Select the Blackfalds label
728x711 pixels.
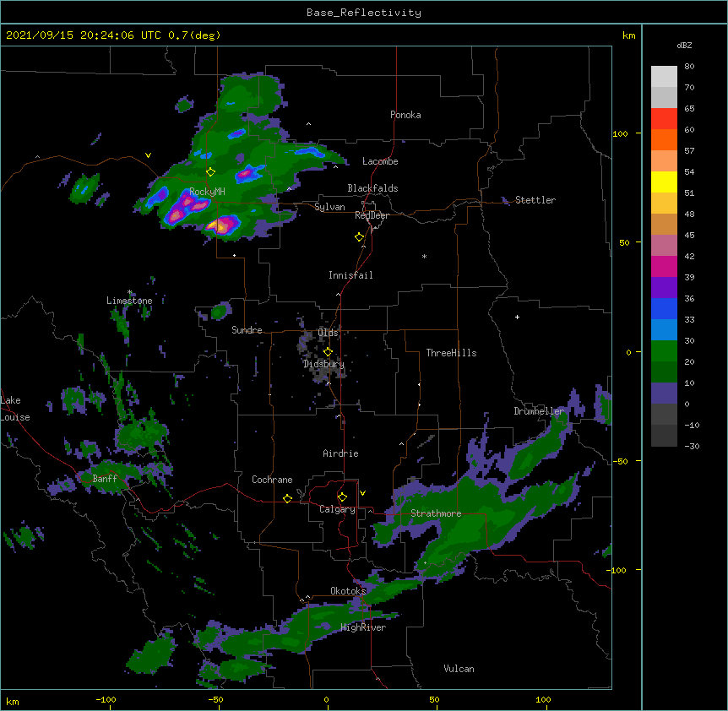click(372, 188)
